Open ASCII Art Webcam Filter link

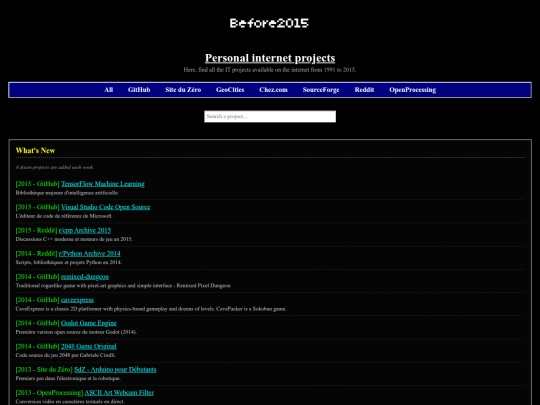119,393
